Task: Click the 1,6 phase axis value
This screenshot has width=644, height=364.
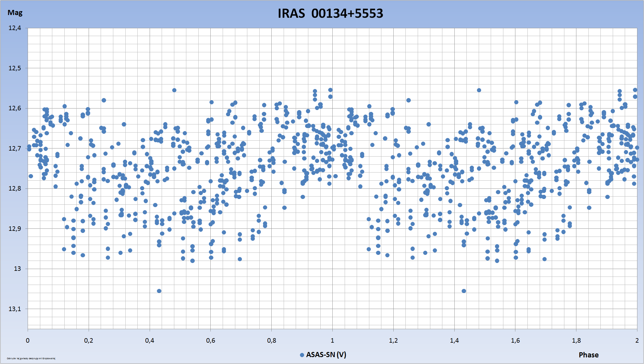Action: pos(515,341)
